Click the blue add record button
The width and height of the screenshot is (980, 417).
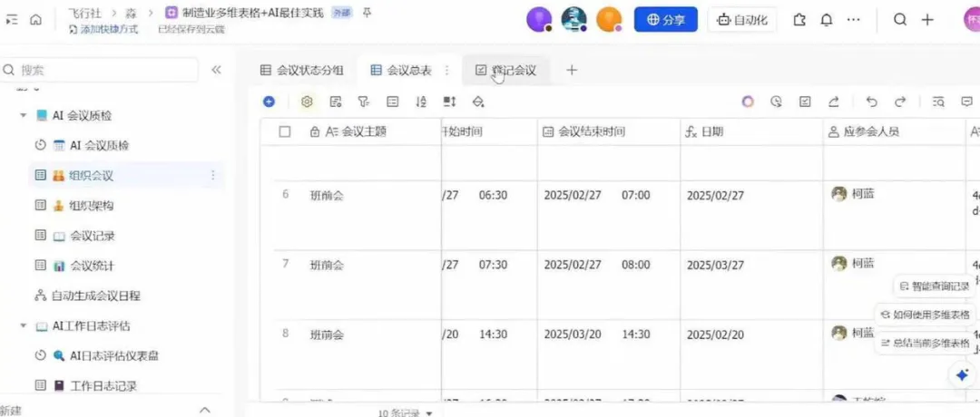[269, 102]
